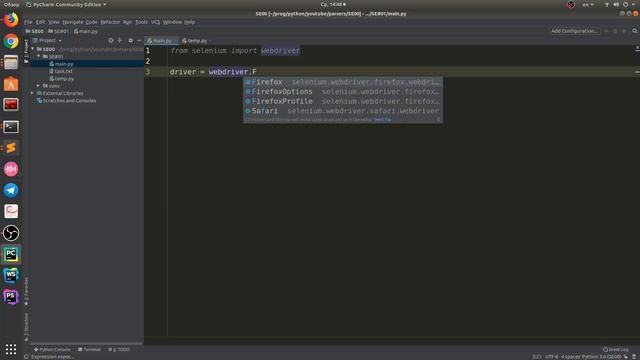Switch to the main.py editor tab

click(x=161, y=40)
